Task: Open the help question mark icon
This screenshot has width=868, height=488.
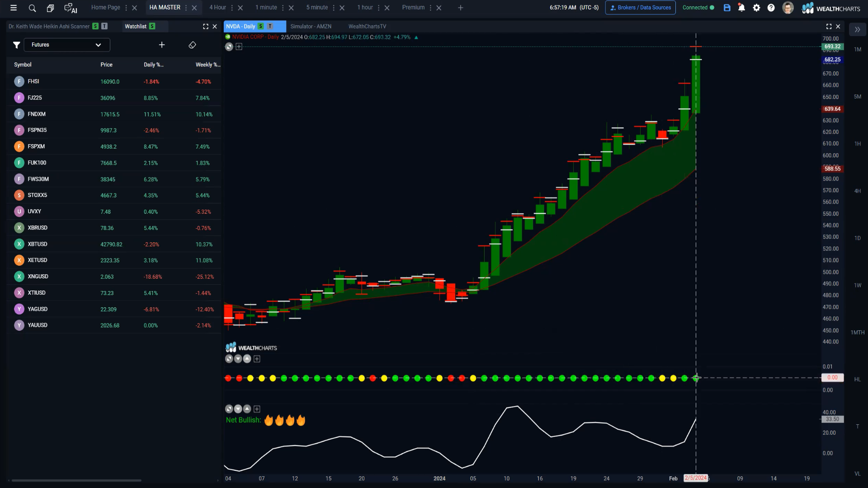Action: [x=771, y=8]
